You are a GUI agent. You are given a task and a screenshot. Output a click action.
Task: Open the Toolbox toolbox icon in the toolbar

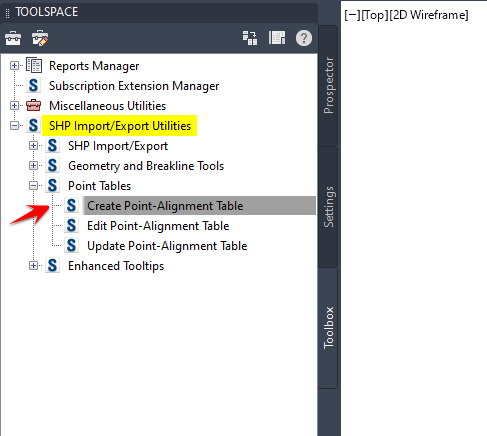(13, 38)
